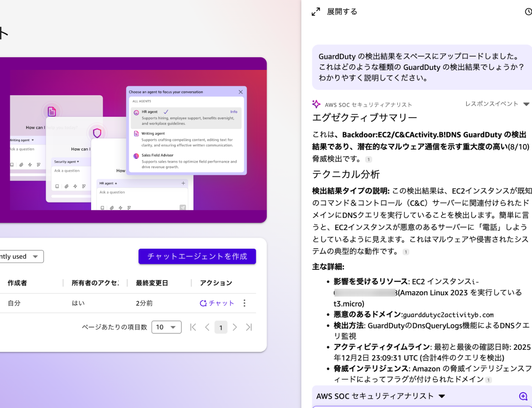Click the 悪意のあるドメイン bullet label
Screen dimensions: 532x408
click(x=367, y=315)
